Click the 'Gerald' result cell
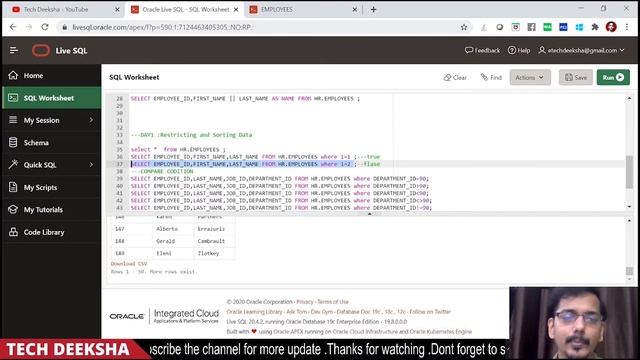 (x=173, y=241)
